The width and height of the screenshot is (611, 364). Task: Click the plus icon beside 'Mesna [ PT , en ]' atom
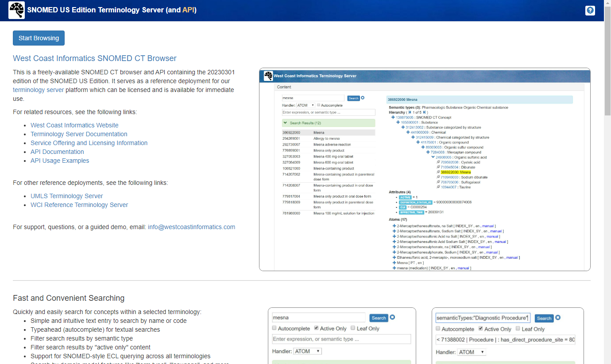pos(394,263)
